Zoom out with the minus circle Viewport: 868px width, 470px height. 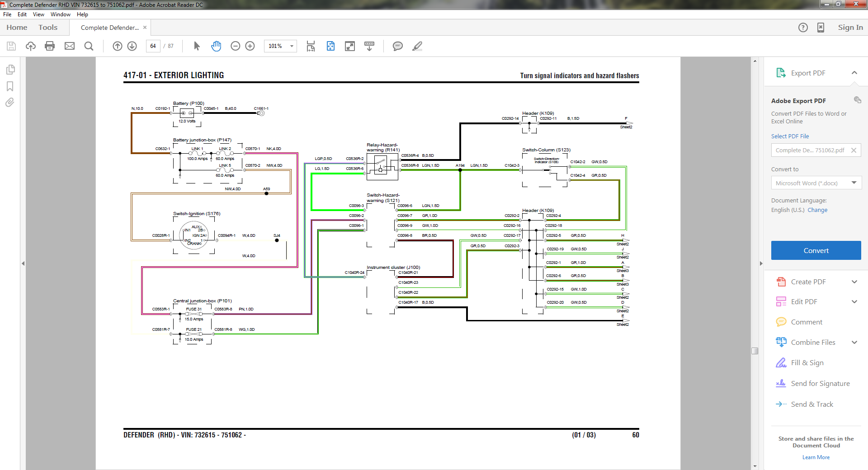(x=235, y=46)
